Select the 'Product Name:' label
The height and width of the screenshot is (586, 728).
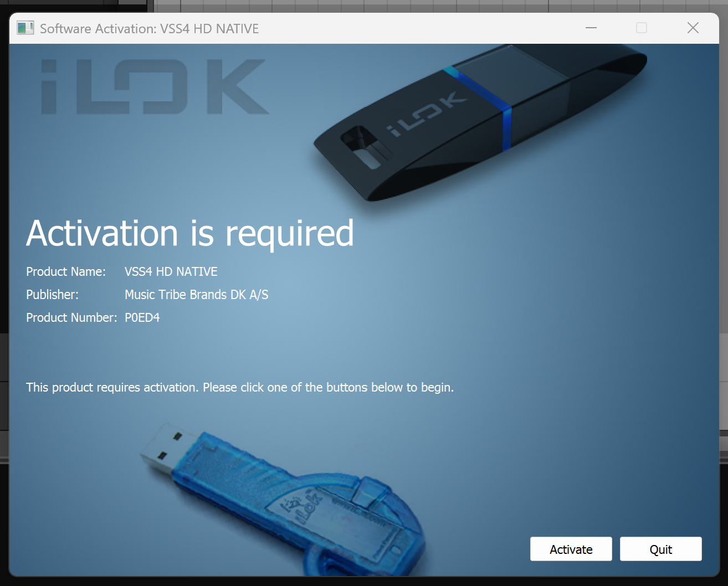coord(66,271)
